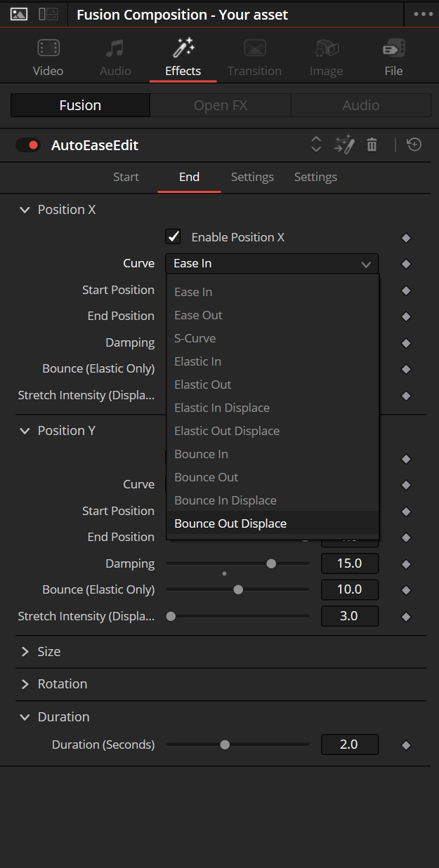Viewport: 439px width, 868px height.
Task: Uncheck the Enable Position X checkbox
Action: [173, 237]
